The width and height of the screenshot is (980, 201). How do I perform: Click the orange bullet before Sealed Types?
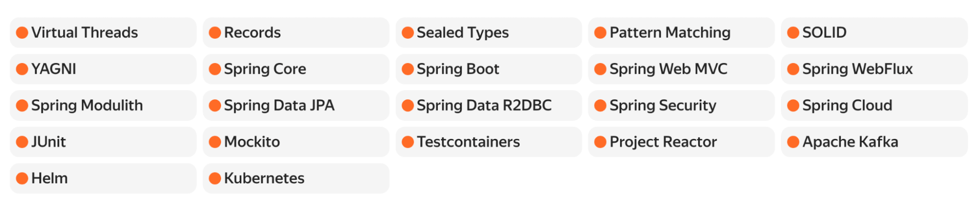[407, 33]
